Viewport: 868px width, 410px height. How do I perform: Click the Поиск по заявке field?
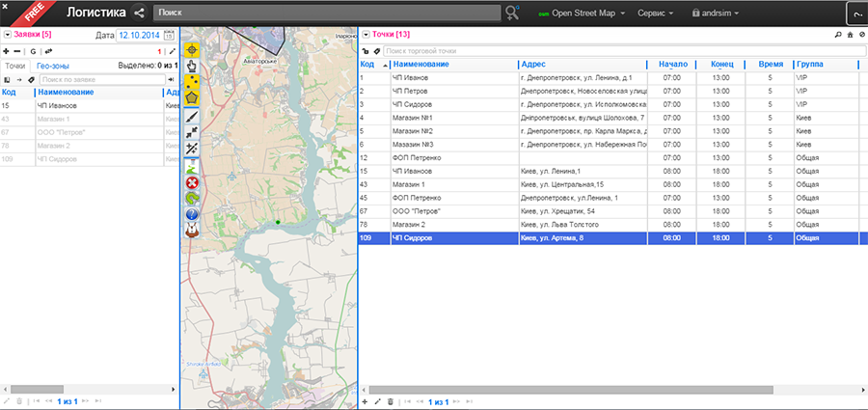click(x=102, y=80)
